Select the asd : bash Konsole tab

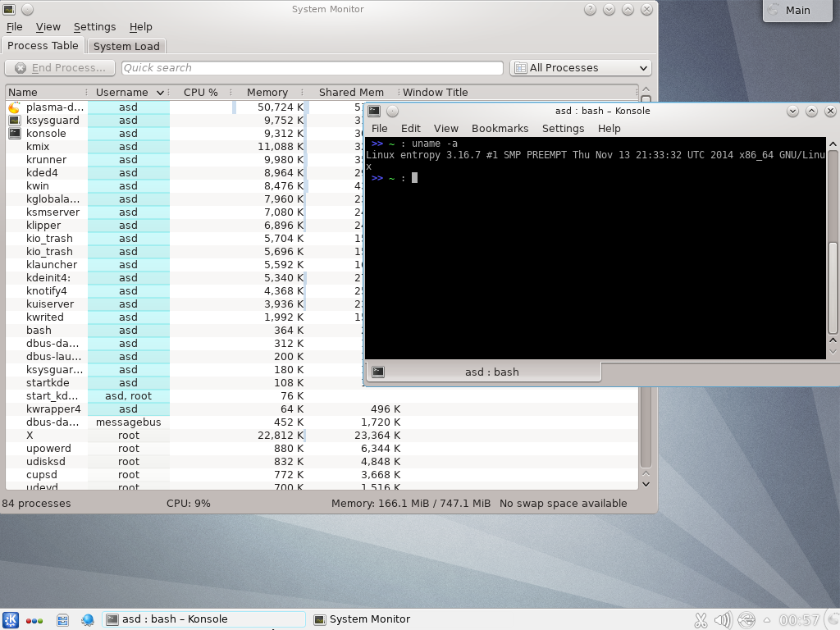click(482, 372)
